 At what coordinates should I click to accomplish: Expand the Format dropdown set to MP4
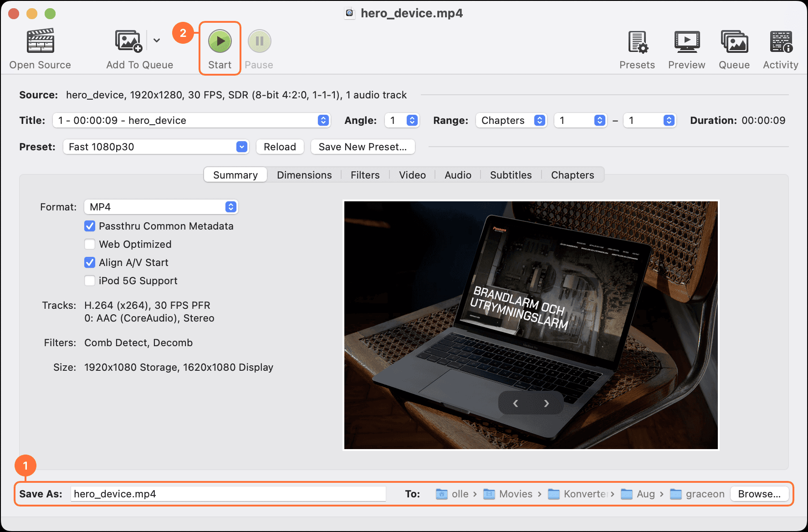coord(161,207)
